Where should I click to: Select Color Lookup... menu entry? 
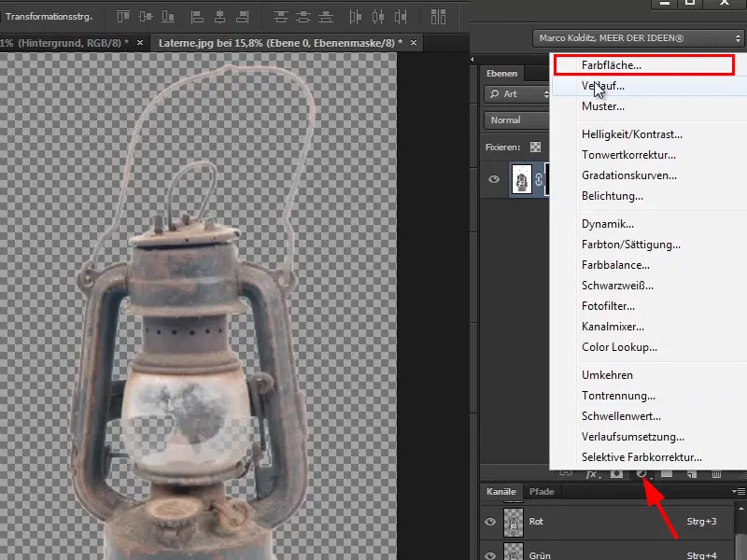[649, 346]
